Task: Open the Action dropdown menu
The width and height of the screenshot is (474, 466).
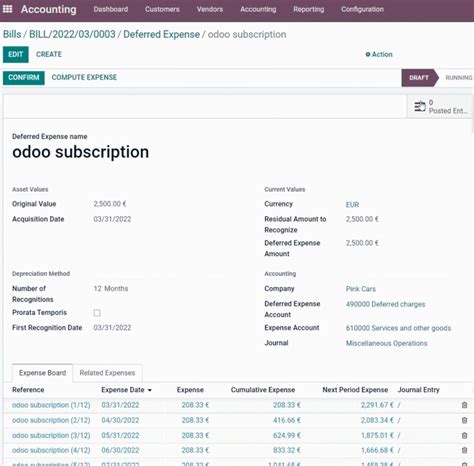Action: (379, 54)
